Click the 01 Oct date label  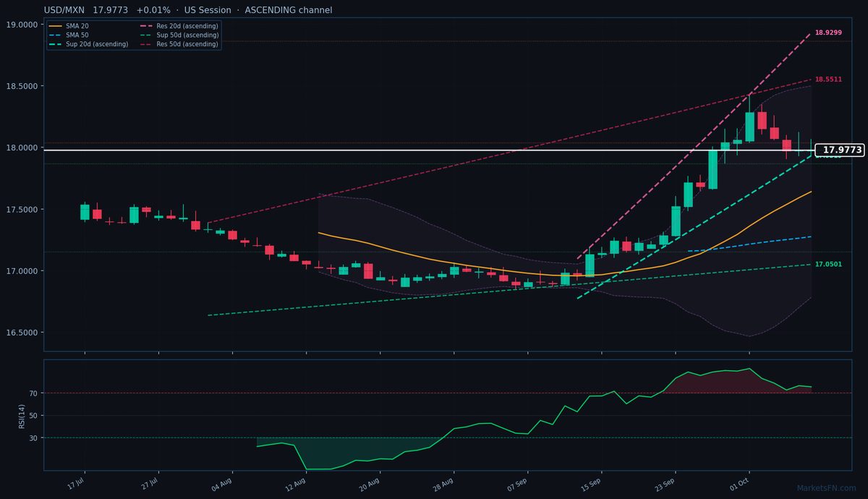click(x=741, y=482)
